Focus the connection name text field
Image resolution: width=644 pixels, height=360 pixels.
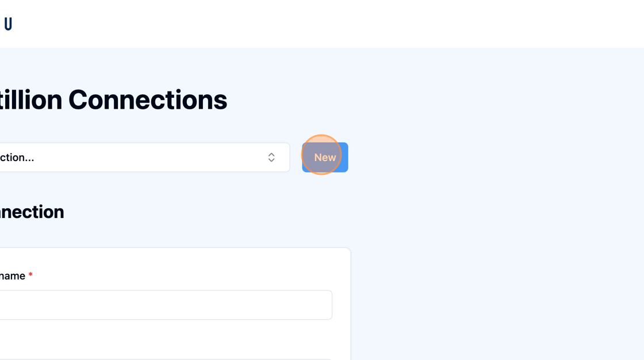[x=166, y=305]
